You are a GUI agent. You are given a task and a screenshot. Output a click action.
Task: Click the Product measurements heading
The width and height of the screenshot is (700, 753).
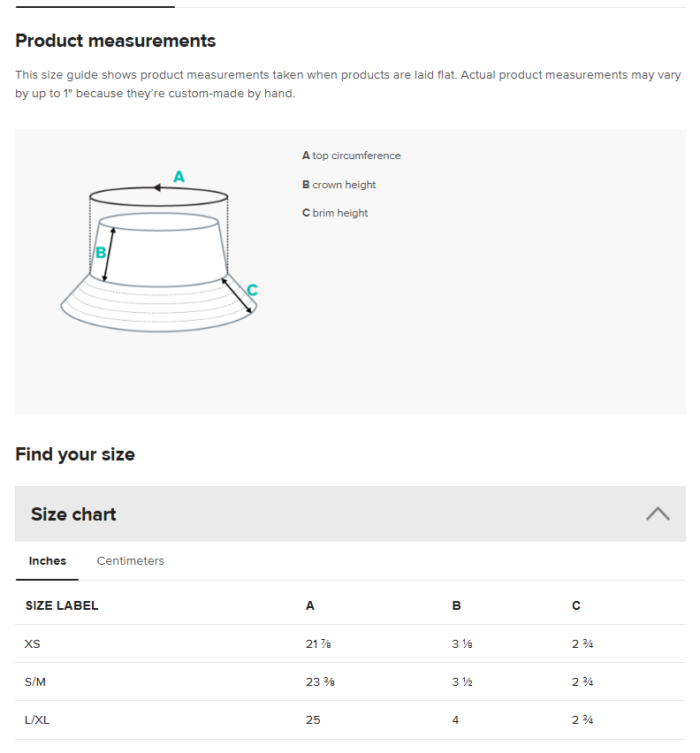click(x=116, y=41)
